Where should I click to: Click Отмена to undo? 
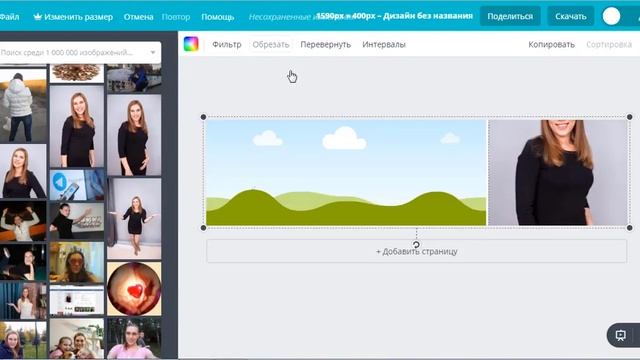(138, 17)
